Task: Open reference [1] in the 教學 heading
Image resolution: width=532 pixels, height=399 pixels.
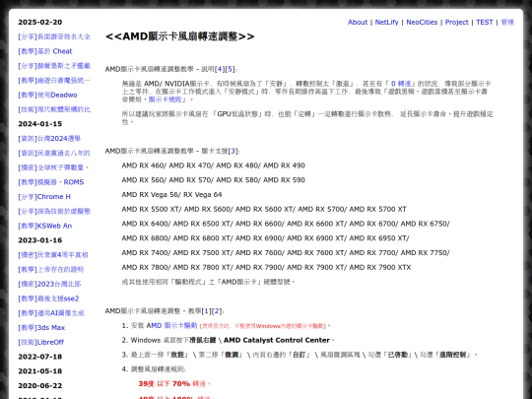Action: point(206,310)
